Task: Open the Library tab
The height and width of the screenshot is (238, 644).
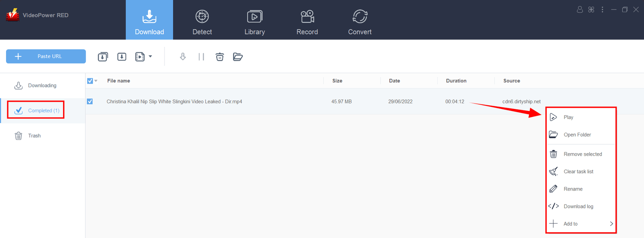Action: (x=254, y=23)
